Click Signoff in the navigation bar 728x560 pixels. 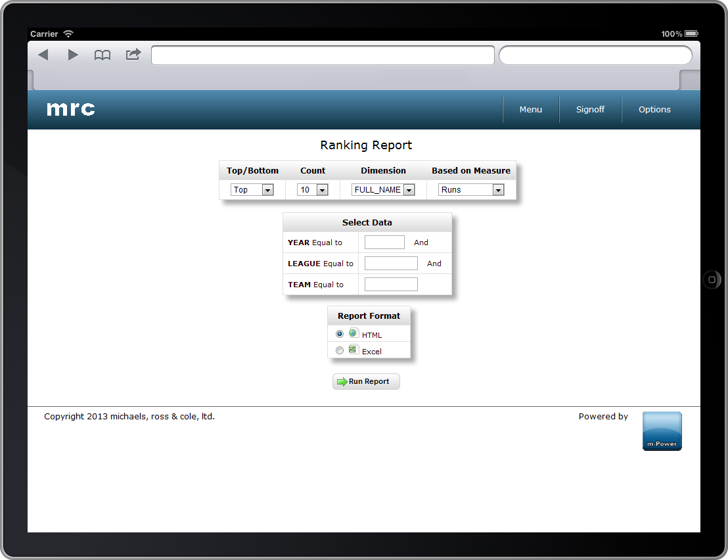[590, 109]
